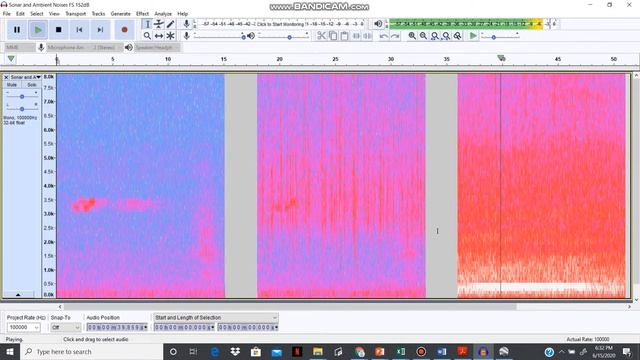This screenshot has height=360, width=640.
Task: Click the Paste clipboard icon
Action: [344, 36]
